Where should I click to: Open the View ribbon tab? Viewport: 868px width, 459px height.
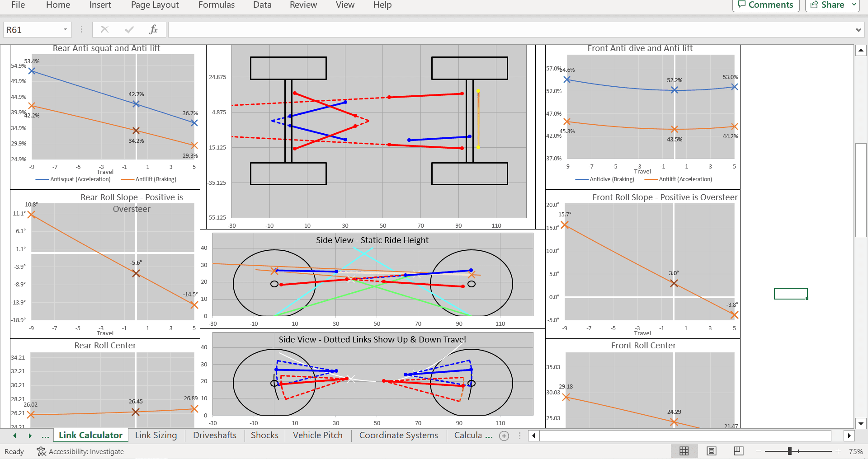point(345,5)
